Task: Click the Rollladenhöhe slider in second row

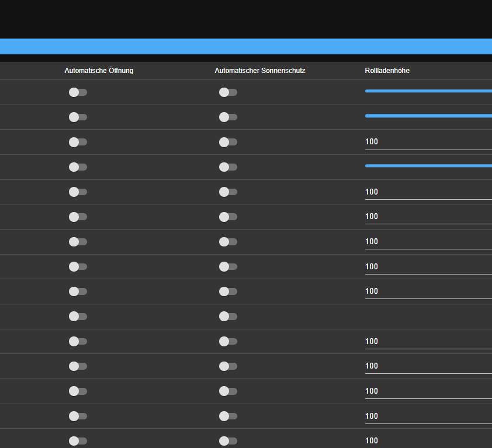Action: [x=428, y=116]
